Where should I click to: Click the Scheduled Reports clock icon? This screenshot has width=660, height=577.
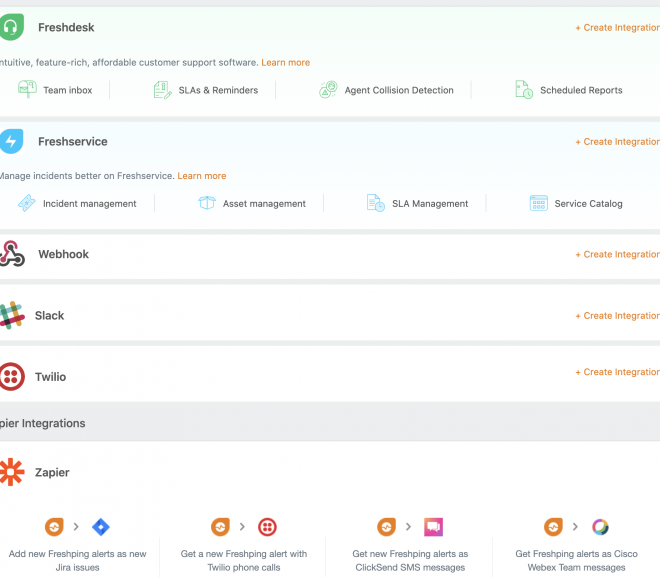coord(524,90)
